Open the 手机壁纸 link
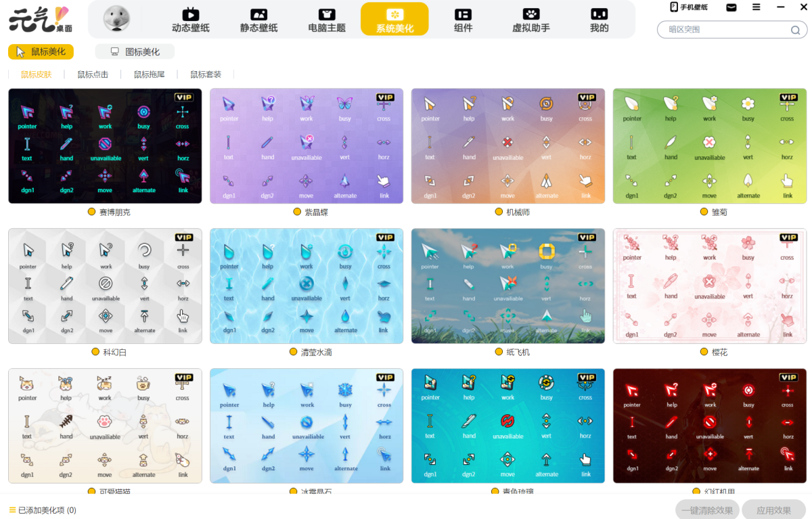This screenshot has width=812, height=519. click(689, 7)
